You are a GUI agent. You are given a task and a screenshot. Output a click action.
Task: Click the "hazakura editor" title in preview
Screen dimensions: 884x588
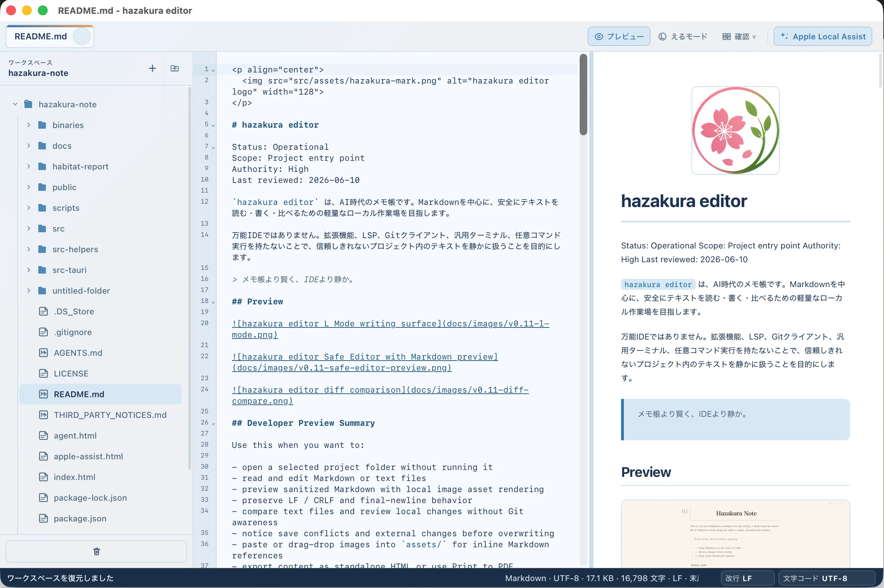[x=684, y=201]
